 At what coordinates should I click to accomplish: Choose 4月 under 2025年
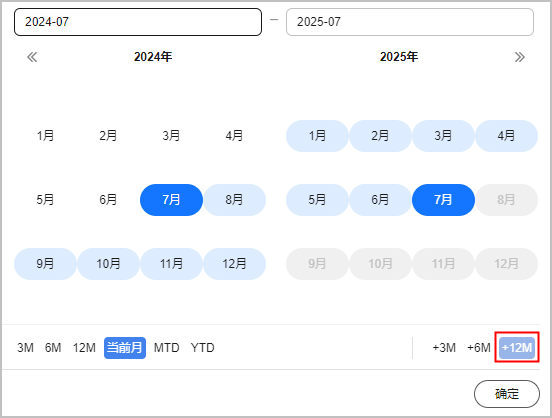pos(507,136)
